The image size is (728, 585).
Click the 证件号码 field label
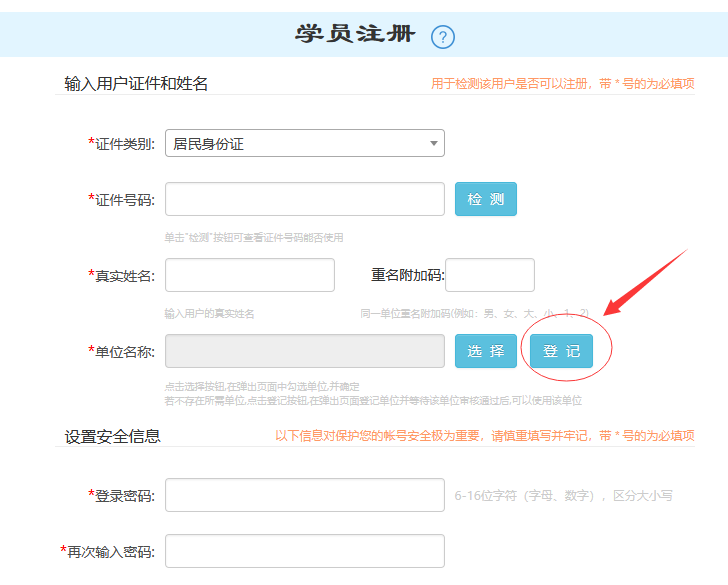[x=121, y=200]
